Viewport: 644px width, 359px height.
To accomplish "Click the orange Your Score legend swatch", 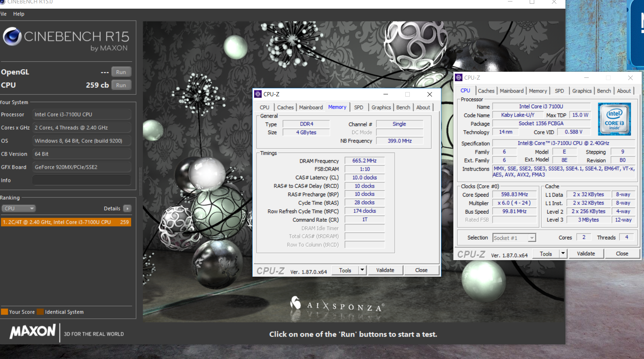I will point(5,312).
